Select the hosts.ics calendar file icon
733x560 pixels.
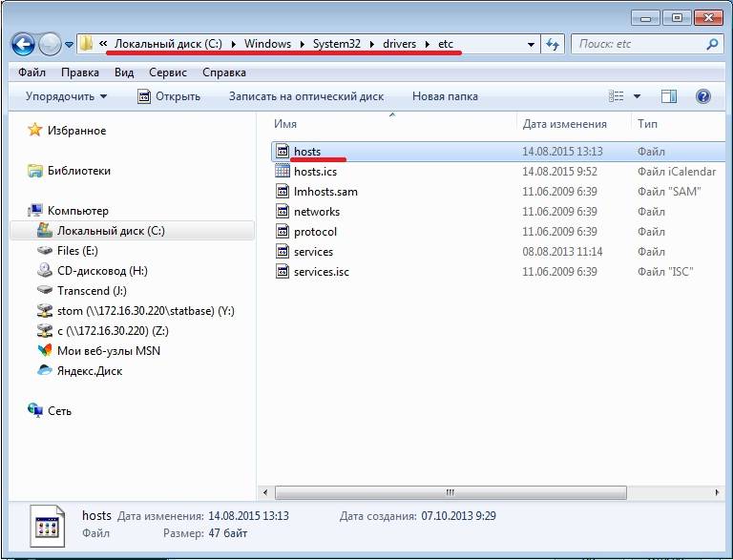click(x=282, y=172)
